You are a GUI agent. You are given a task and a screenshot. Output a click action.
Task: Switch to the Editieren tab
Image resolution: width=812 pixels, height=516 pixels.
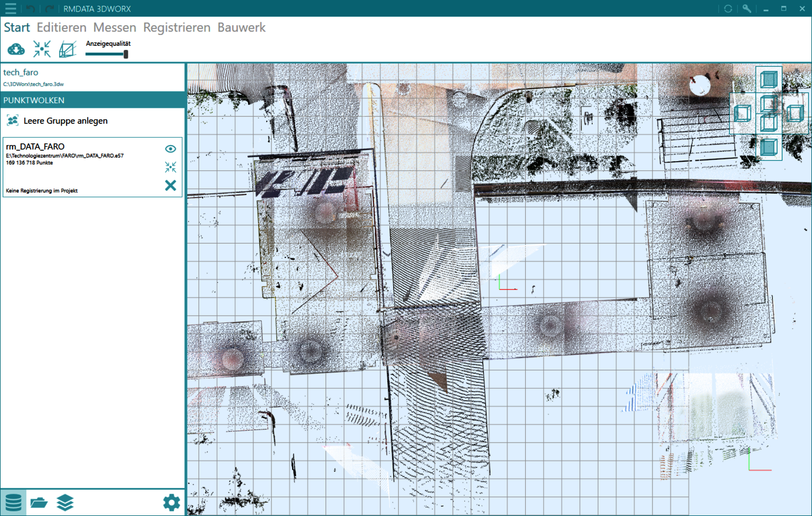pyautogui.click(x=61, y=28)
